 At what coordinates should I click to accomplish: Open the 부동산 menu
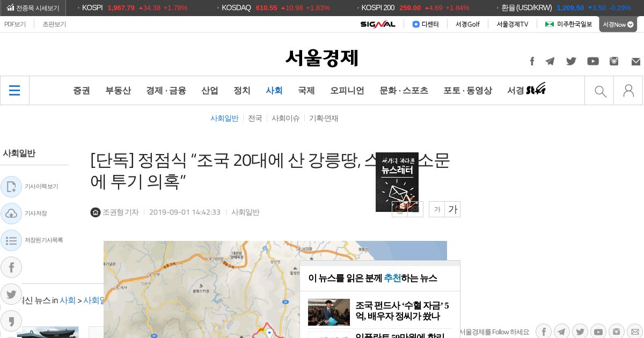(x=118, y=91)
